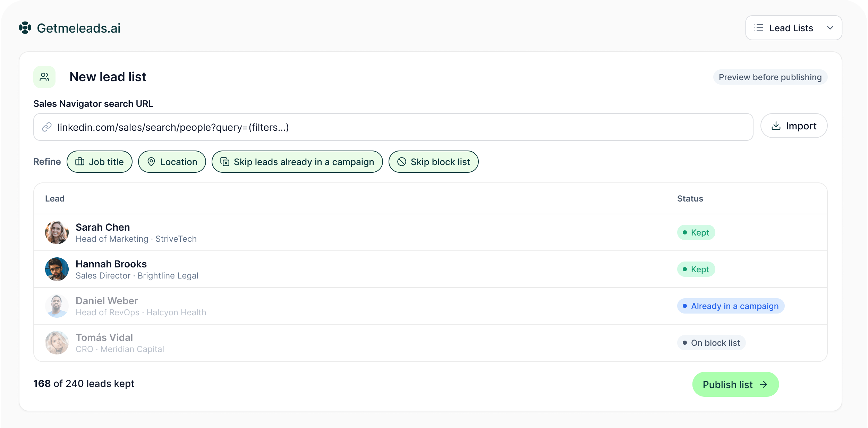Screen dimensions: 868x428
Task: Click Sarah Chen's avatar photo
Action: coord(57,232)
